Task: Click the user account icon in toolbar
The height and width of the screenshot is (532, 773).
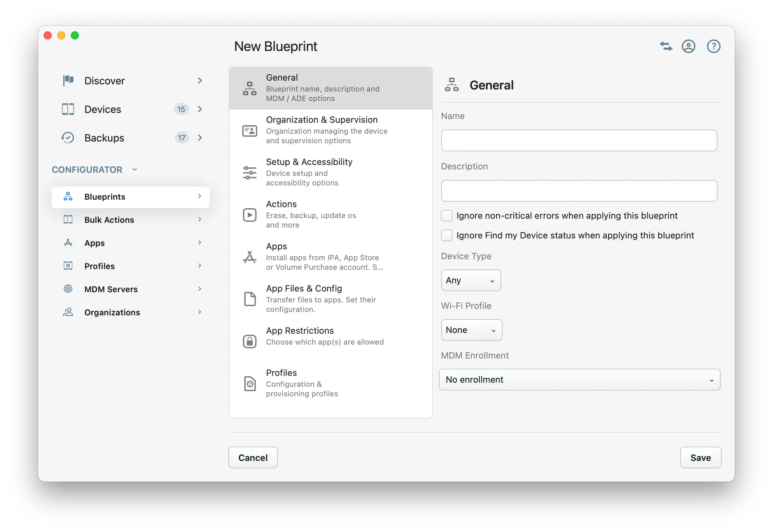Action: click(688, 46)
